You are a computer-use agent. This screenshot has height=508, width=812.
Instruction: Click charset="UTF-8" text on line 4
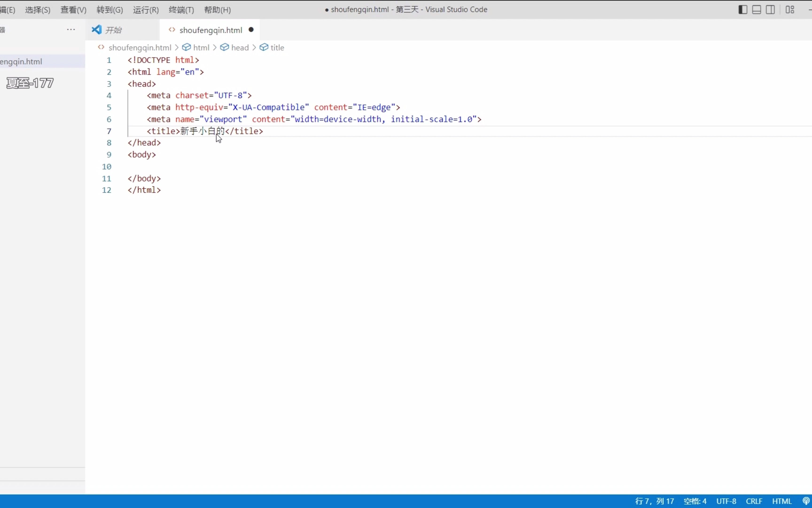point(211,95)
